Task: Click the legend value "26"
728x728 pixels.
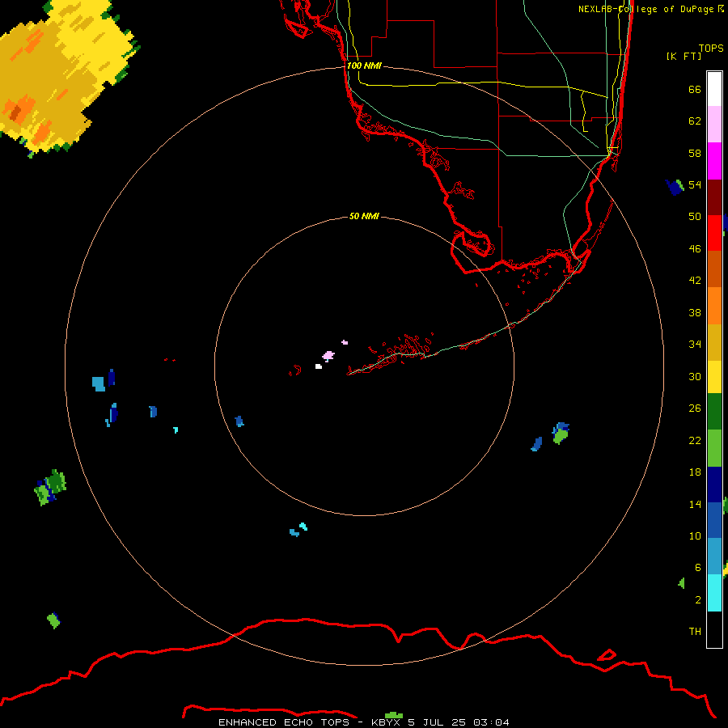Action: tap(695, 408)
